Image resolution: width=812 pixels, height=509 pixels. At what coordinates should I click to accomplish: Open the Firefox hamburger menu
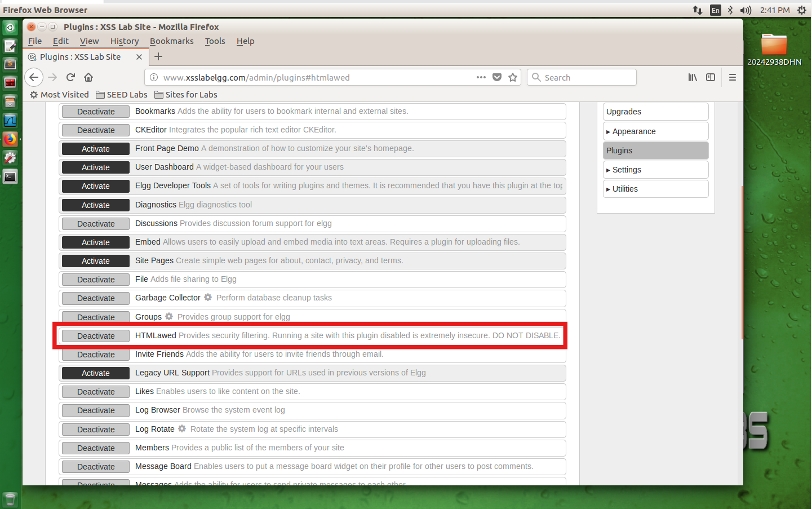point(733,77)
